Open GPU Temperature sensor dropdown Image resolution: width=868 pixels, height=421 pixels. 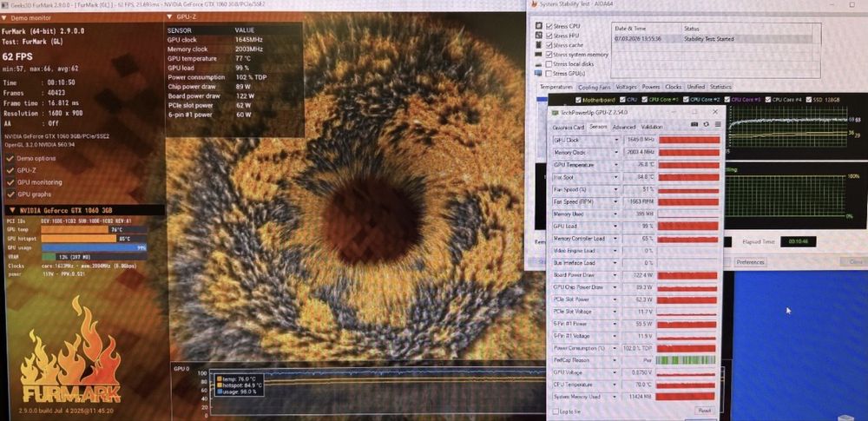point(616,165)
